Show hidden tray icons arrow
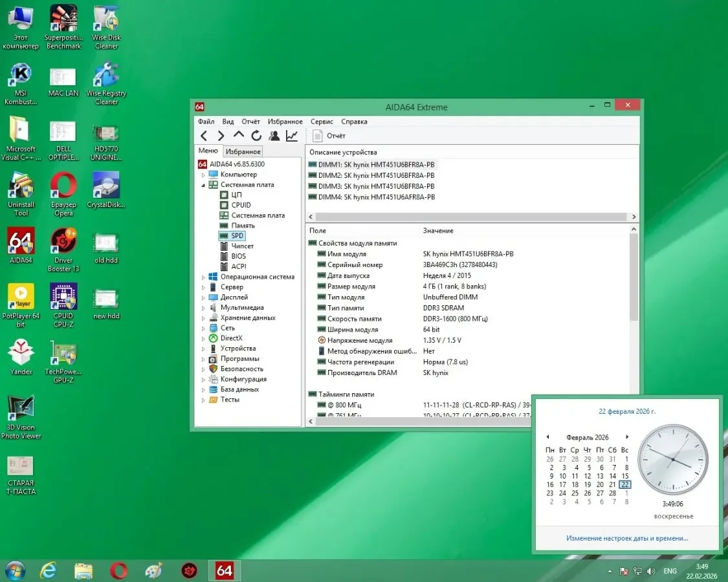The height and width of the screenshot is (582, 728). (610, 571)
